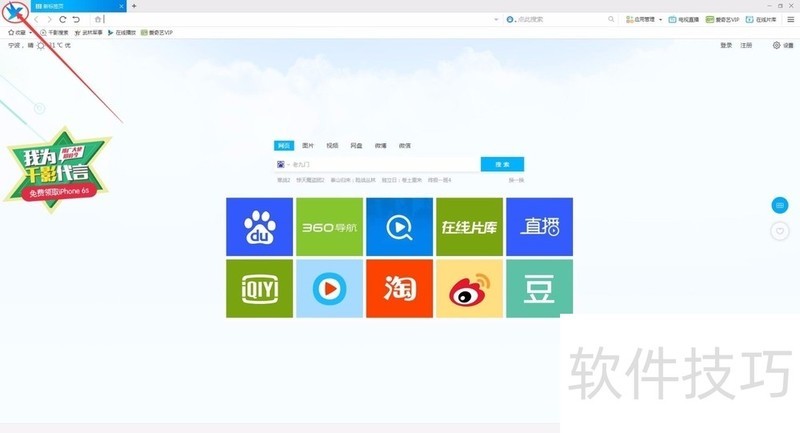Select the 网盘 cloud disk search tab
This screenshot has height=433, width=800.
356,145
